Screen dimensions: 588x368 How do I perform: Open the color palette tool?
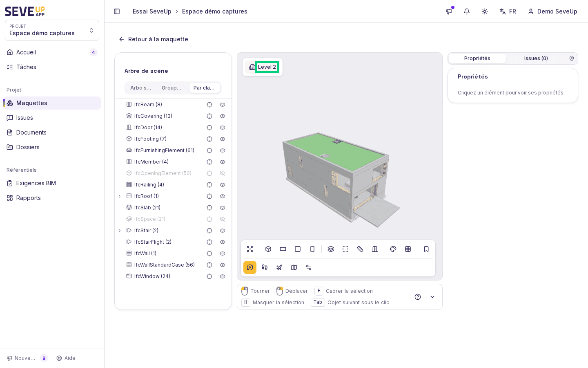393,249
